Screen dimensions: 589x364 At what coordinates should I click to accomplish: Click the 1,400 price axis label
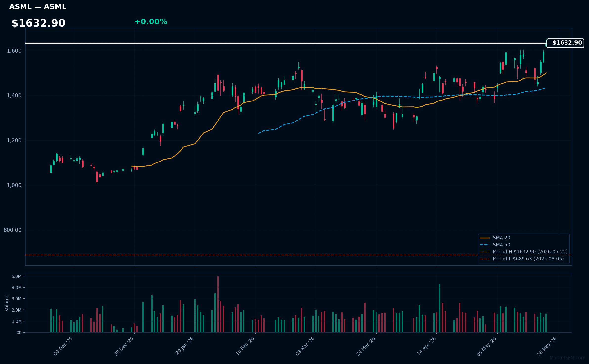(14, 96)
